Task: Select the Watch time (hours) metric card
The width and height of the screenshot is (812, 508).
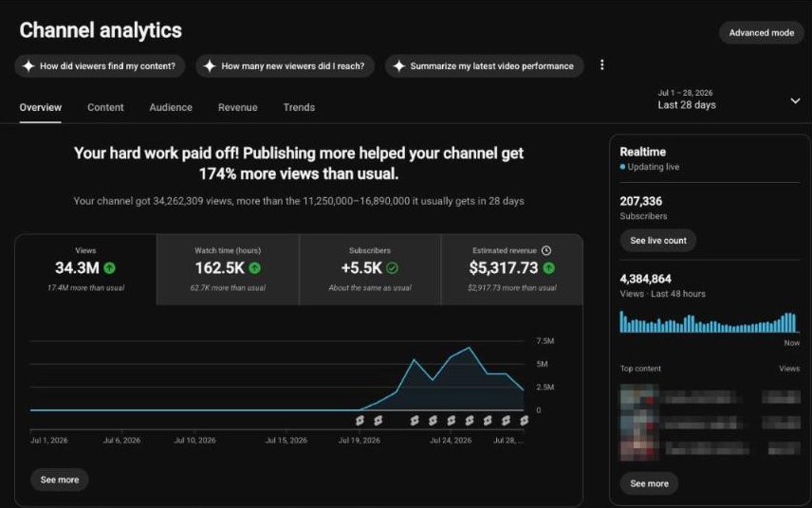Action: (228, 269)
